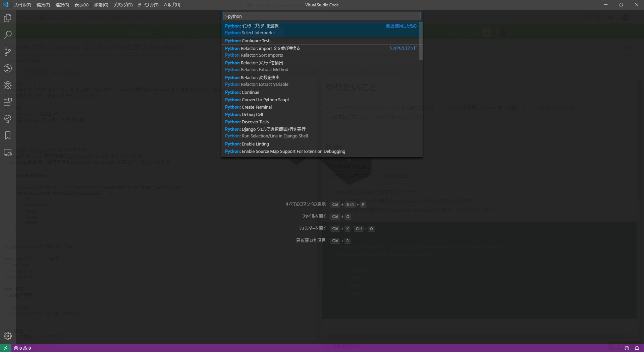
Task: Click the feedback smiley in status bar
Action: pos(627,348)
